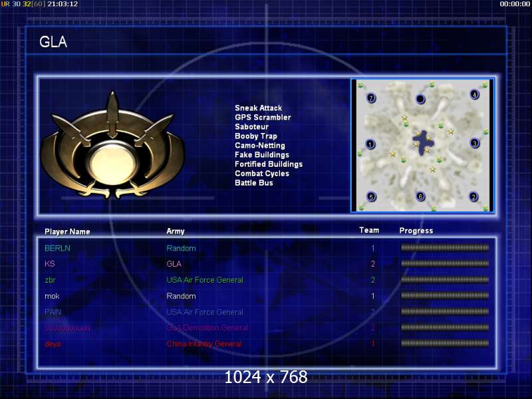
Task: Click KS's loading progress bar
Action: [445, 263]
